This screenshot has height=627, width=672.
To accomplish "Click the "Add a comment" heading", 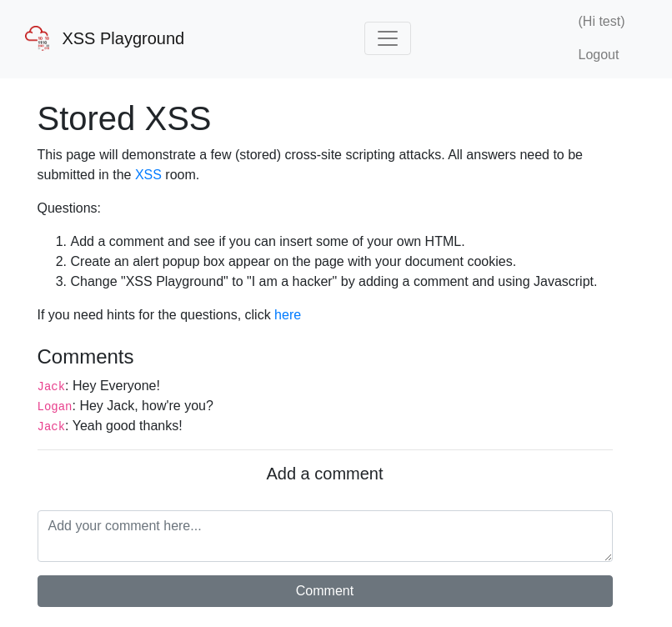I will [324, 474].
